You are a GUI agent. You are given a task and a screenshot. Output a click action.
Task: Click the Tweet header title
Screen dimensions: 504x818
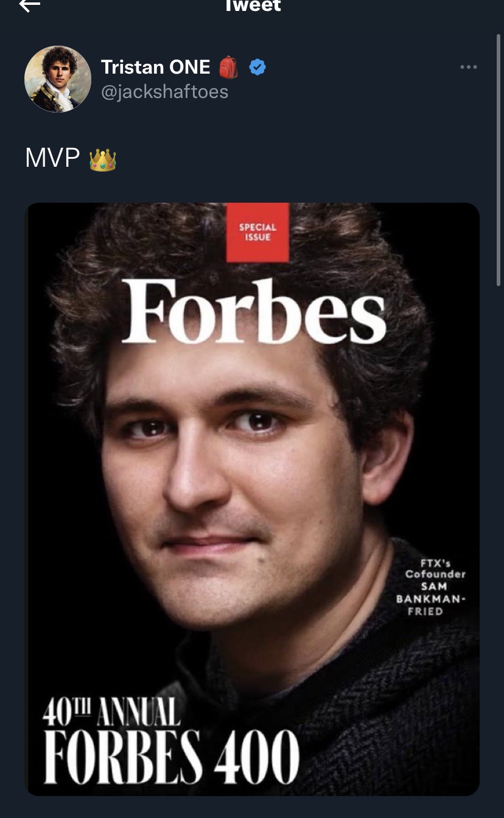click(x=252, y=5)
